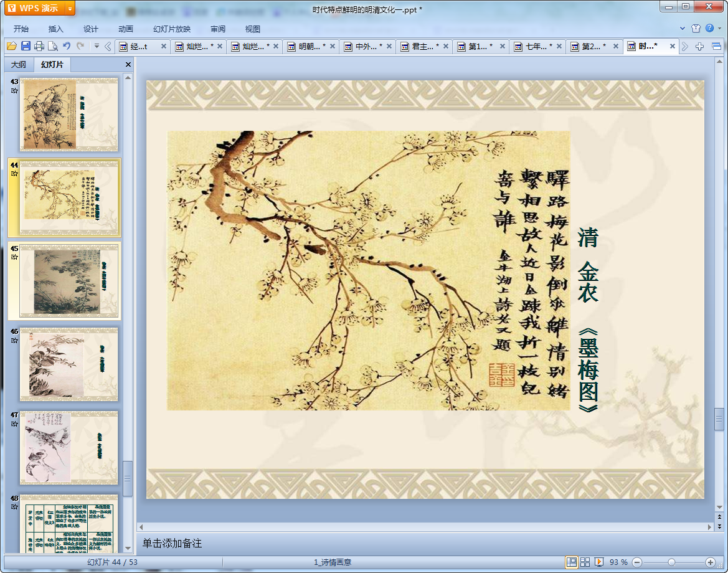
Task: Select the vertical title 清 金农《墨梅图》
Action: 588,320
